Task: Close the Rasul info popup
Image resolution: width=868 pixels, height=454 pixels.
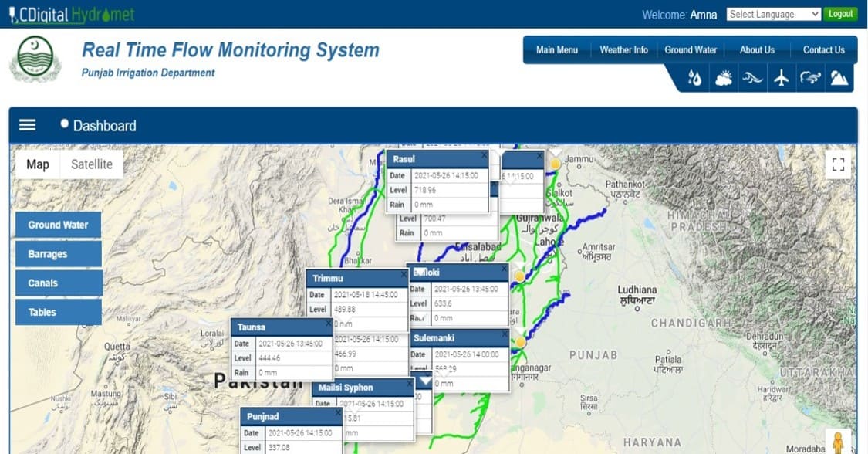Action: 484,155
